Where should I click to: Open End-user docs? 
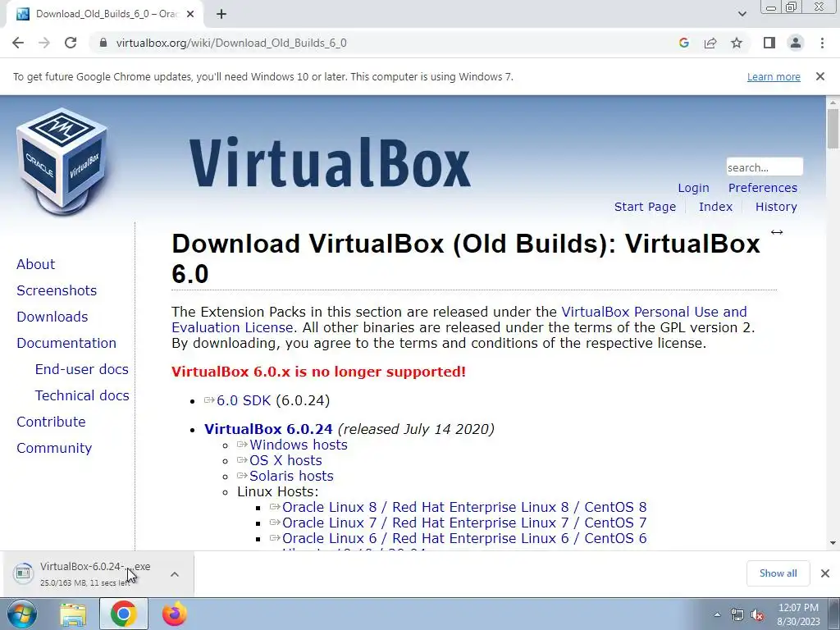click(81, 369)
